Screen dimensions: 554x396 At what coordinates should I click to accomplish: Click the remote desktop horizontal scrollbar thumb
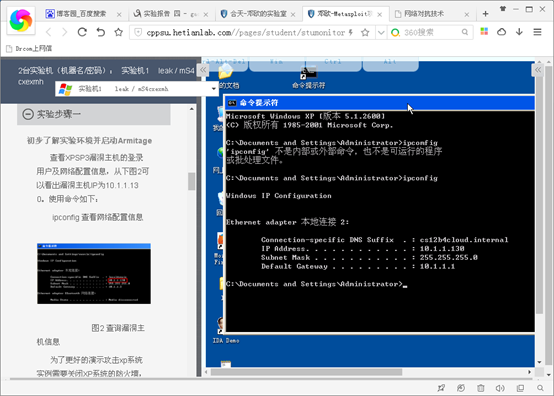306,372
